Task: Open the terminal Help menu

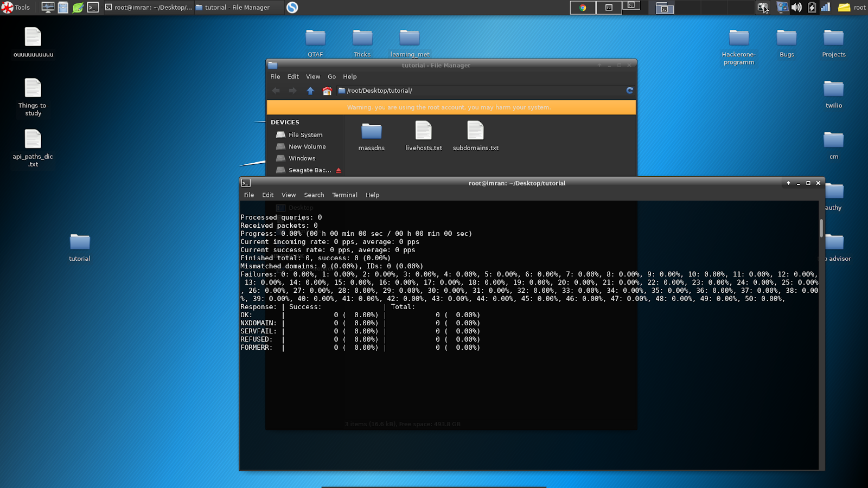Action: click(373, 195)
